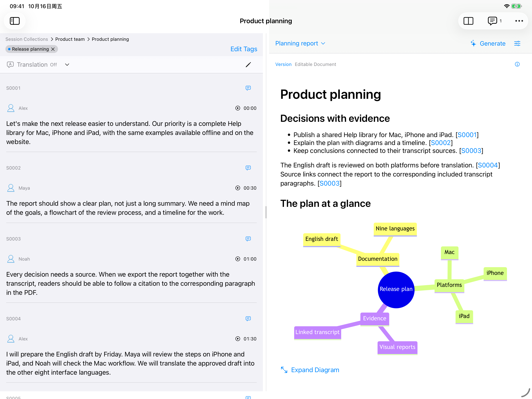The width and height of the screenshot is (532, 399).
Task: Show document info icon
Action: [517, 64]
